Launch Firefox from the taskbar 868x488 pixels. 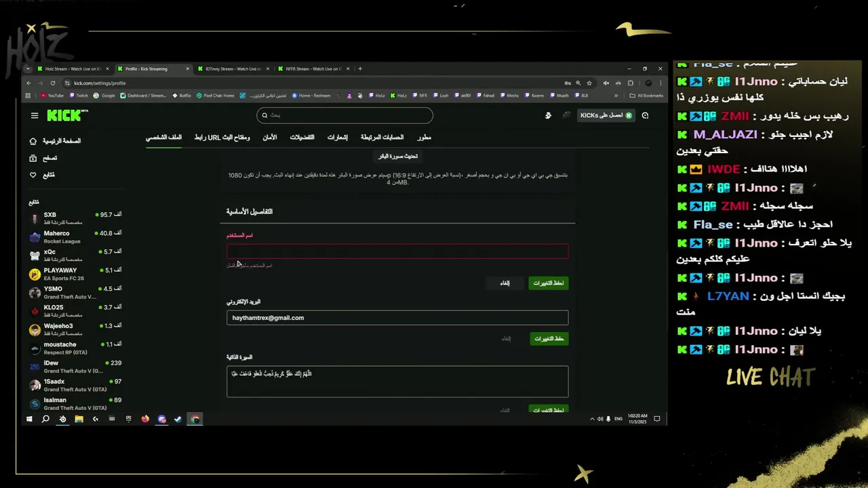(x=145, y=419)
